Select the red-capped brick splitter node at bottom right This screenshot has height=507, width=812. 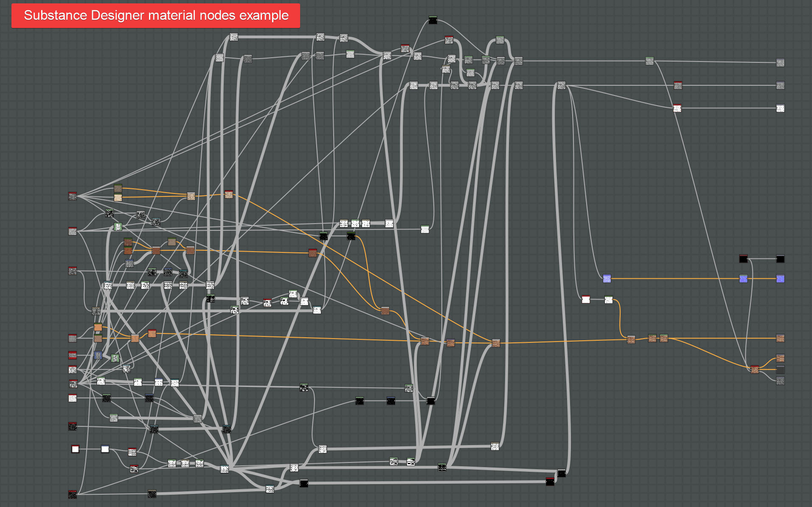click(755, 369)
